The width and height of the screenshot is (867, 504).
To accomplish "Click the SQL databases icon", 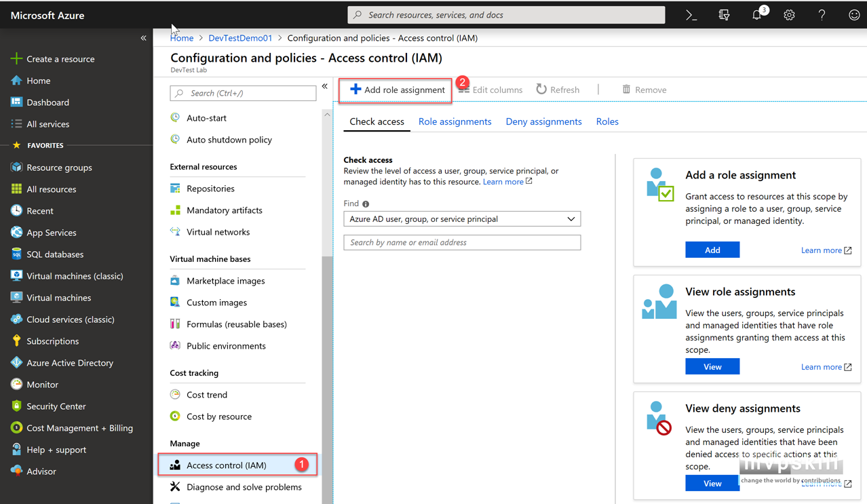I will (x=16, y=254).
